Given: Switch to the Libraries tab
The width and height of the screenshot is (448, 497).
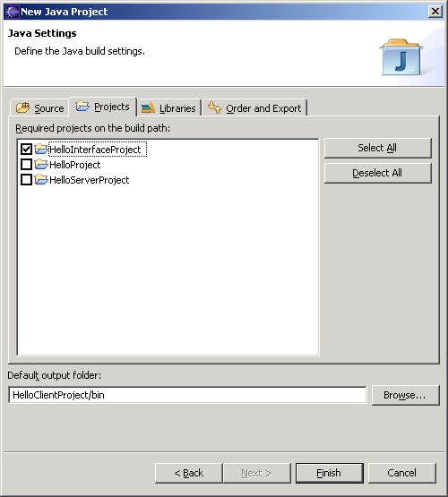Looking at the screenshot, I should click(x=169, y=108).
